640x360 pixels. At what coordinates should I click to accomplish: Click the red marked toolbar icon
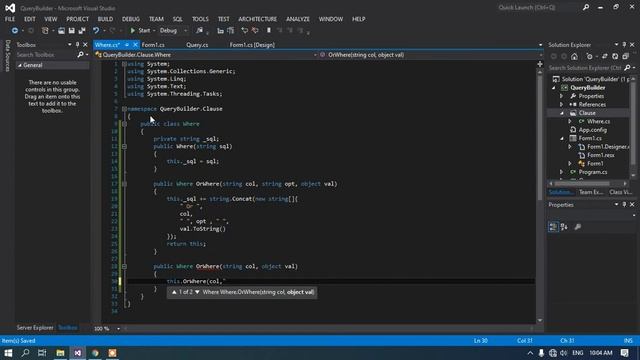255,31
